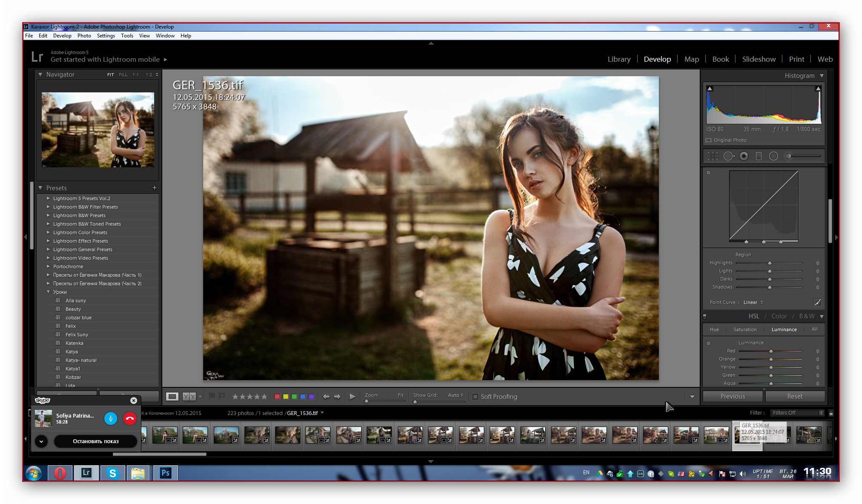Collapse the Navigator panel

[40, 74]
